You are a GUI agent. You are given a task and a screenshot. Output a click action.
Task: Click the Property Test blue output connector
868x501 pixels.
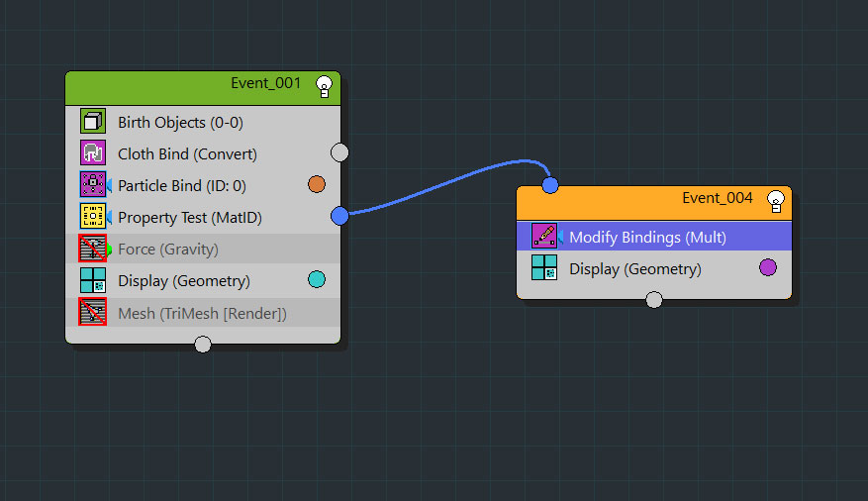click(x=339, y=216)
